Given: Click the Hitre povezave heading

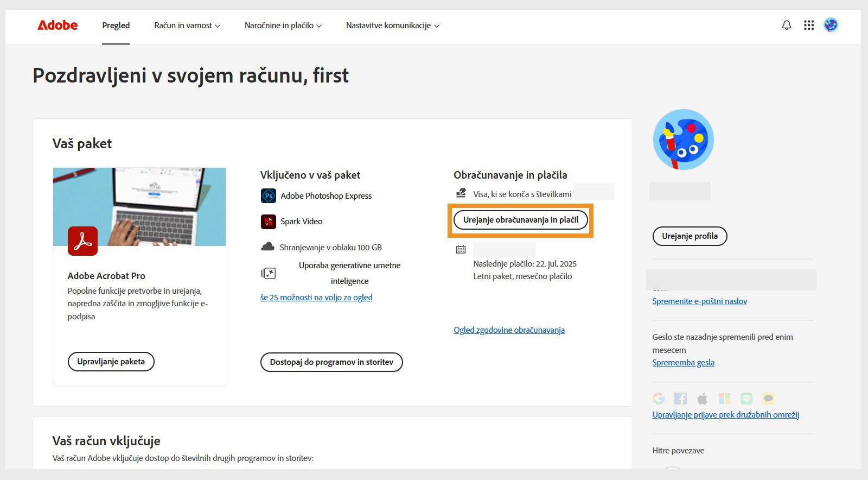Looking at the screenshot, I should (678, 451).
